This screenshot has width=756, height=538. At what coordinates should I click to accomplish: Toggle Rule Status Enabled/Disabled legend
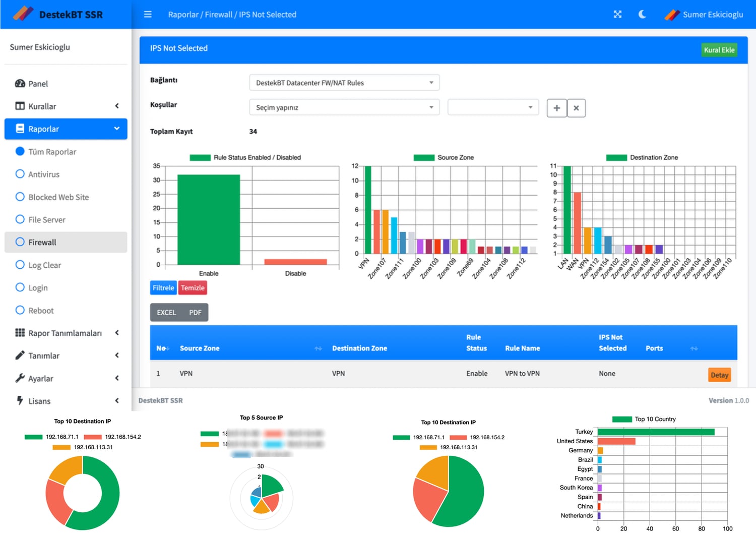245,157
